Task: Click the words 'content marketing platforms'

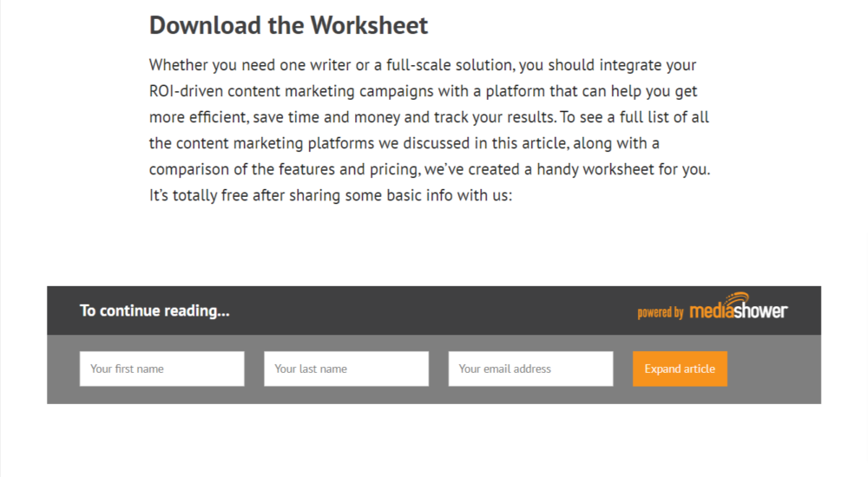Action: [x=260, y=143]
